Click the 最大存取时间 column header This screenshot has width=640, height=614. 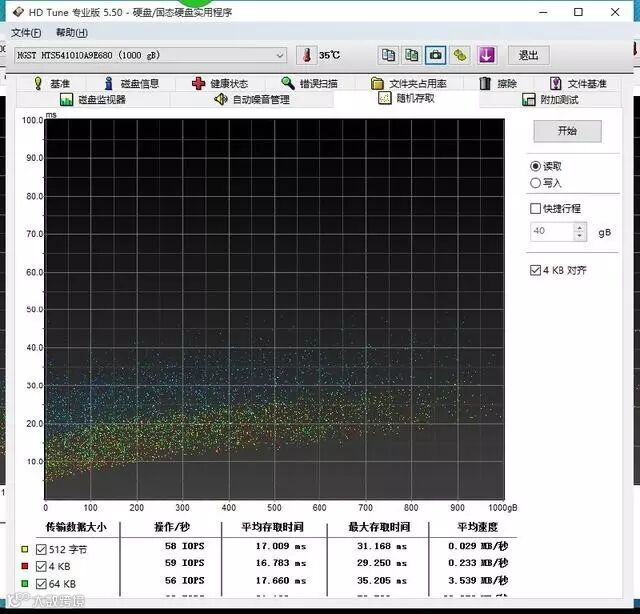379,527
